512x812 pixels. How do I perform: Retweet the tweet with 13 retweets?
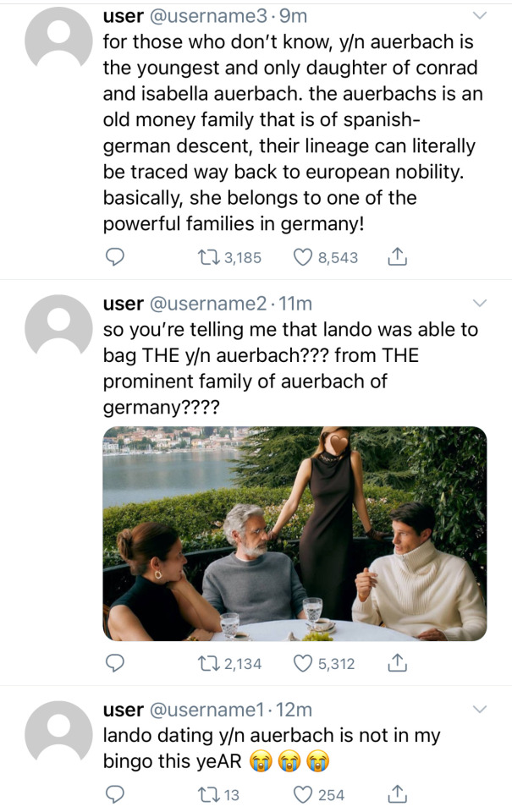click(x=206, y=794)
